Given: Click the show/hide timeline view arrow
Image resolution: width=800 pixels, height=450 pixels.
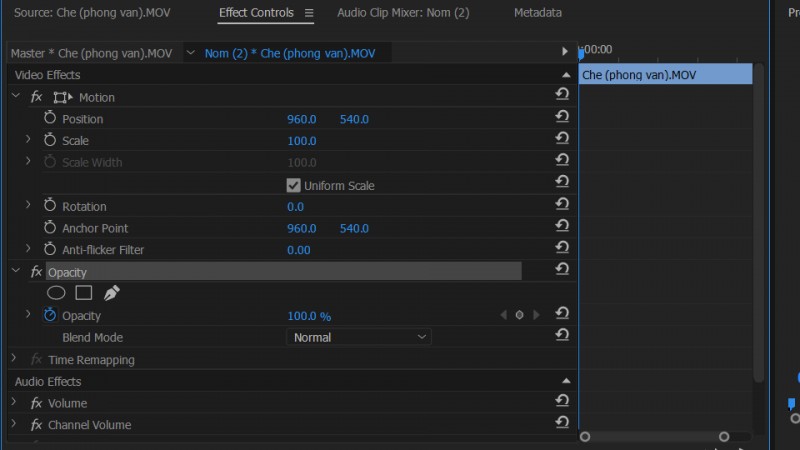Looking at the screenshot, I should 564,52.
